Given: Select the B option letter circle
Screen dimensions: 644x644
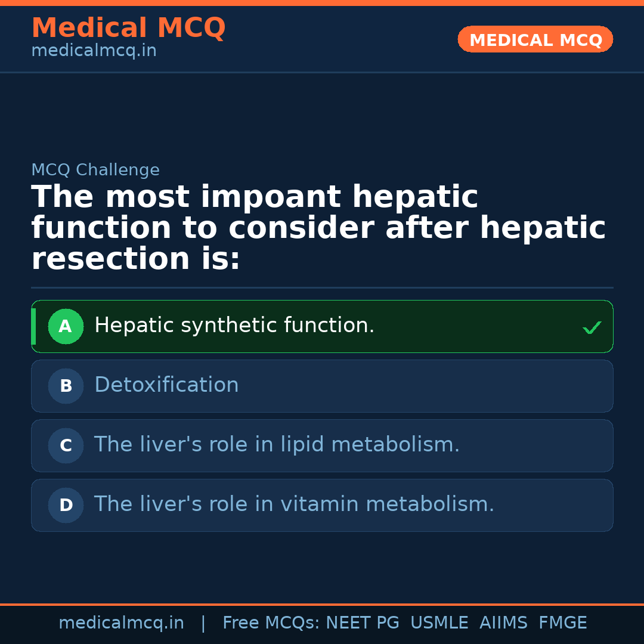Looking at the screenshot, I should 66,386.
